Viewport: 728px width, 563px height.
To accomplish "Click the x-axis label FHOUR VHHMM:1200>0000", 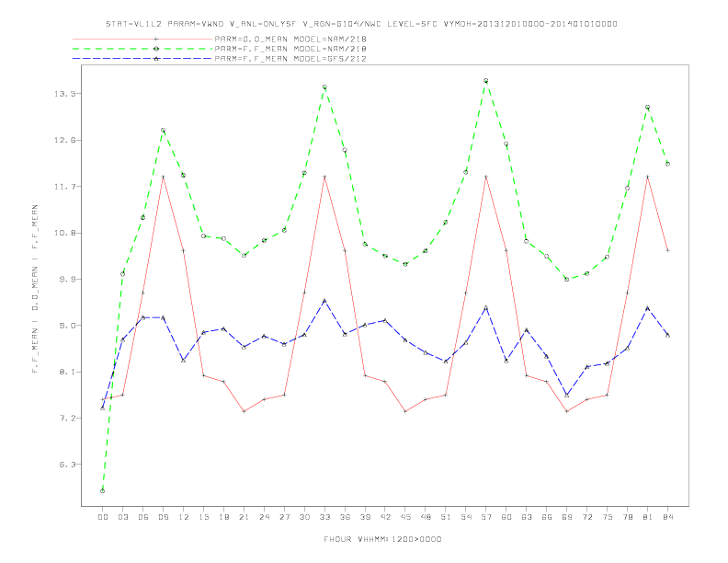I will (x=382, y=539).
